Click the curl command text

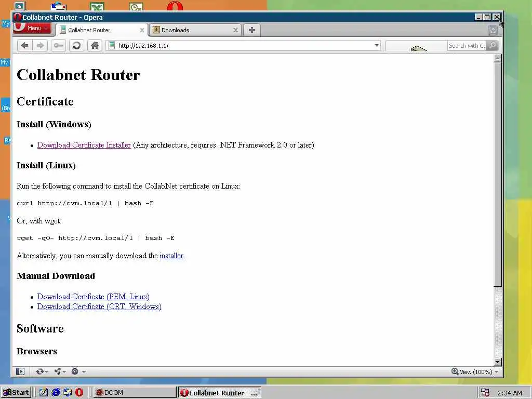[x=85, y=203]
